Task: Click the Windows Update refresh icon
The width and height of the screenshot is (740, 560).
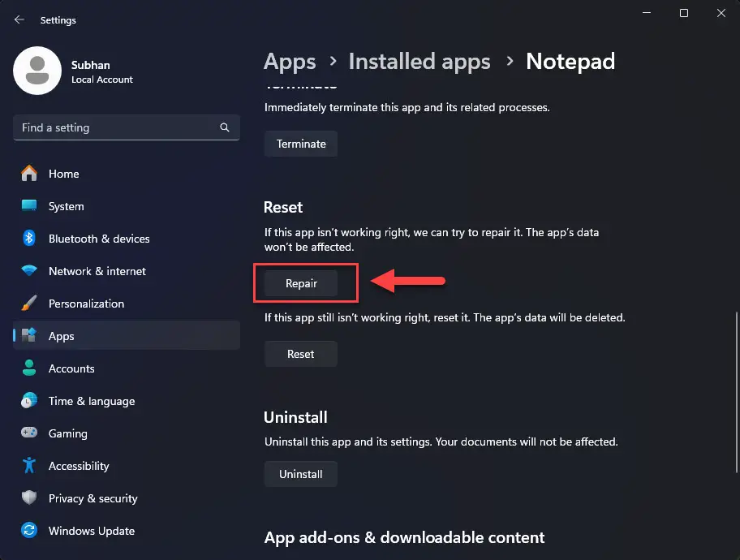Action: pyautogui.click(x=29, y=530)
